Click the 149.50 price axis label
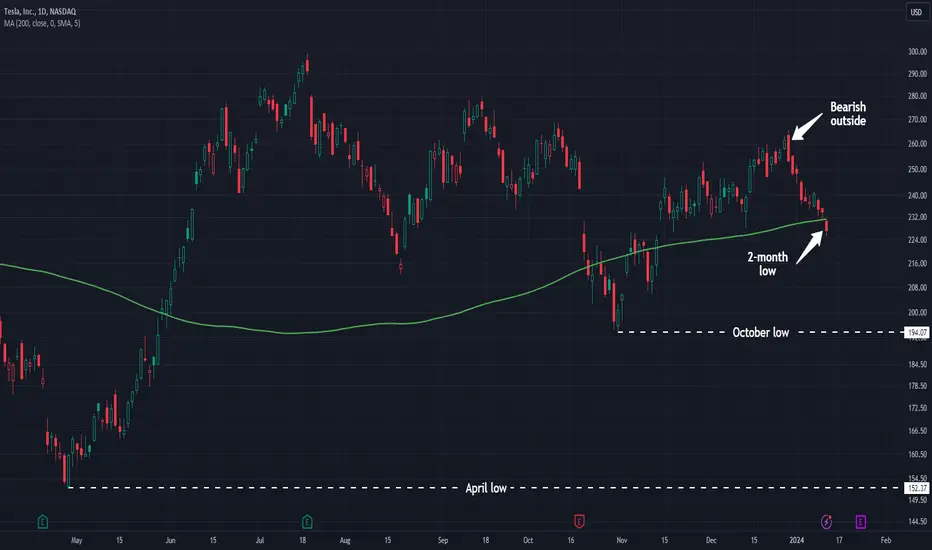The width and height of the screenshot is (932, 550). [917, 500]
